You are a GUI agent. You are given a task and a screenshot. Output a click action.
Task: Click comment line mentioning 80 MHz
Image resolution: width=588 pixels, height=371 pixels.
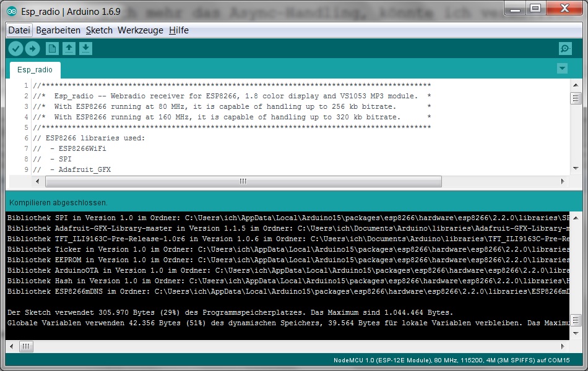[x=231, y=107]
